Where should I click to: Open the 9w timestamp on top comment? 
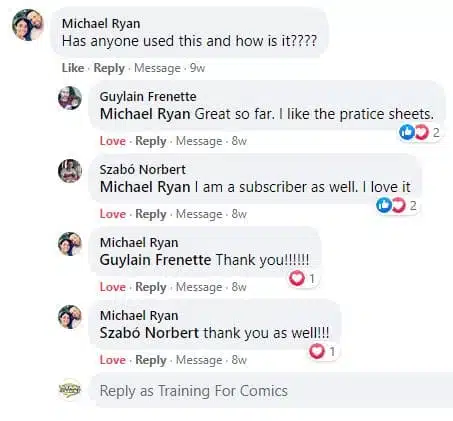[x=197, y=68]
